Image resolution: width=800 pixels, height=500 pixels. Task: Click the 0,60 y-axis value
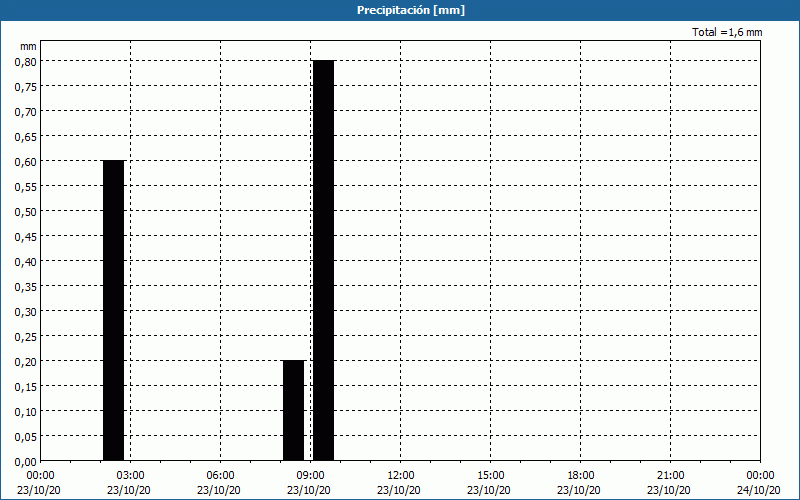coord(26,162)
